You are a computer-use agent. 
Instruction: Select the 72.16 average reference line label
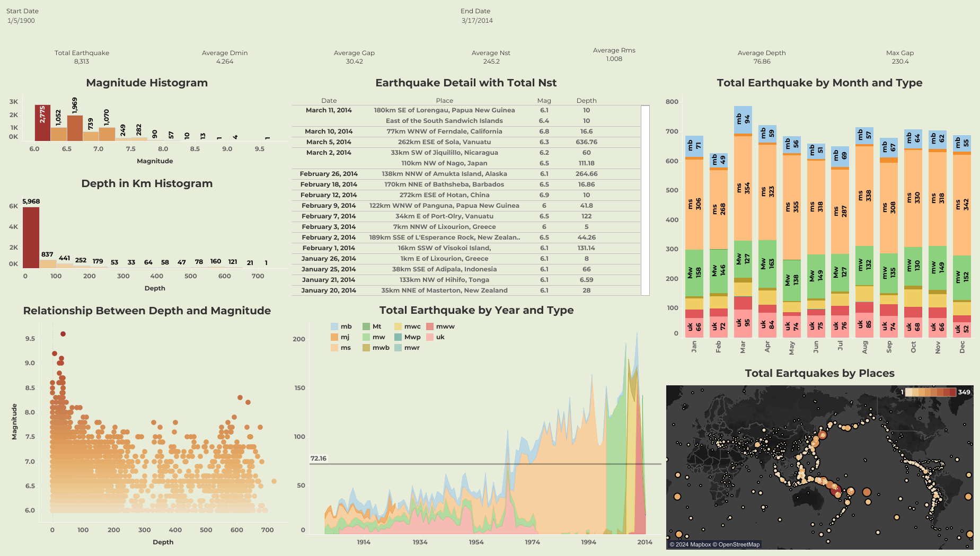coord(319,458)
